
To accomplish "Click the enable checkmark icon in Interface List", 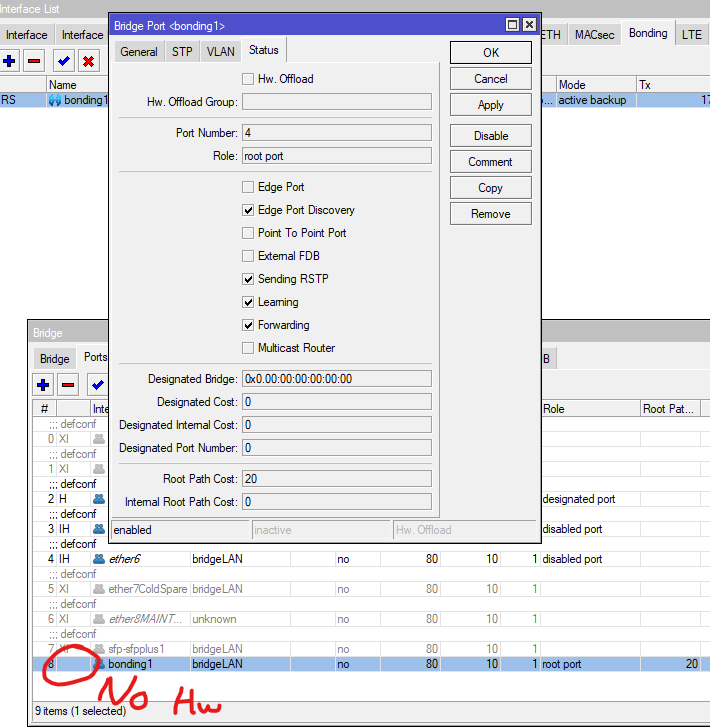I will (64, 61).
